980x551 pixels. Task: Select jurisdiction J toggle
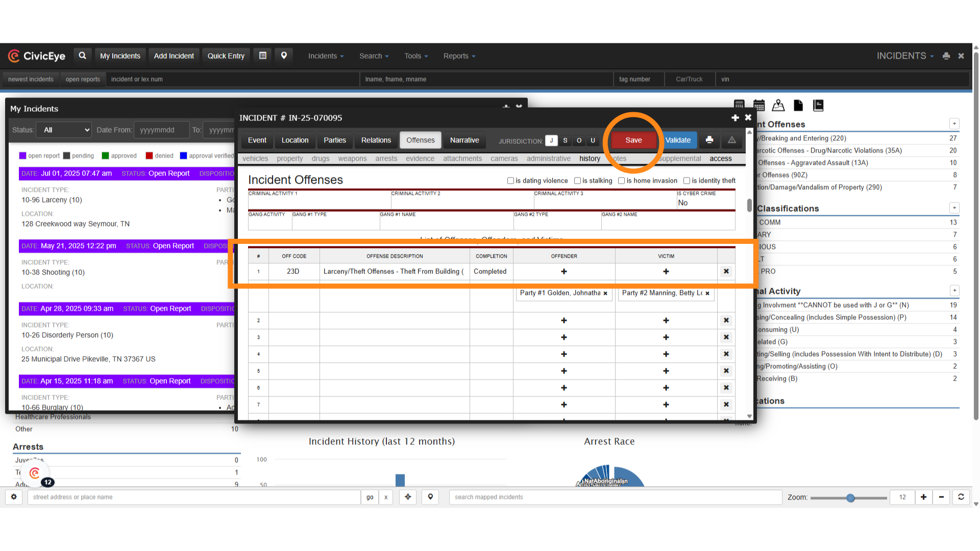point(551,140)
